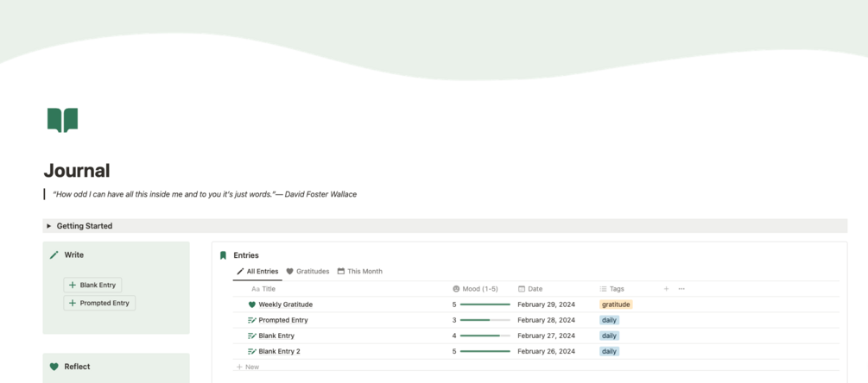Add a new row with New
This screenshot has width=868, height=383.
pos(248,367)
